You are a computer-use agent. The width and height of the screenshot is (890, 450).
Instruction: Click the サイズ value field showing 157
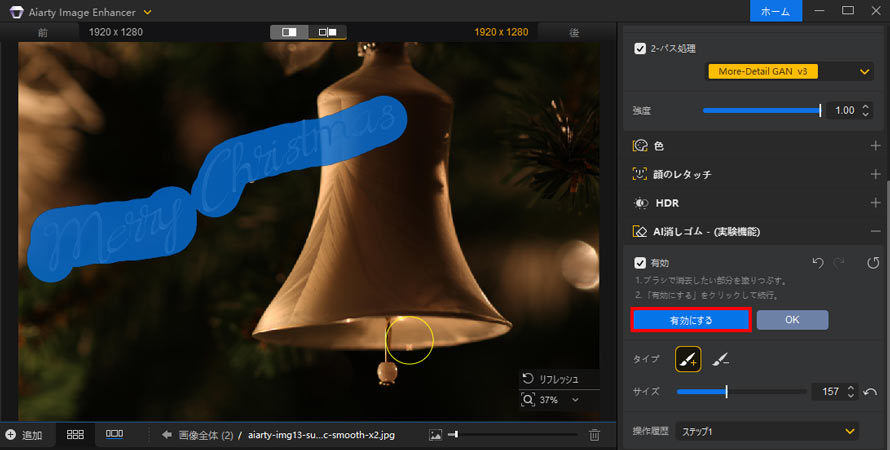[829, 392]
